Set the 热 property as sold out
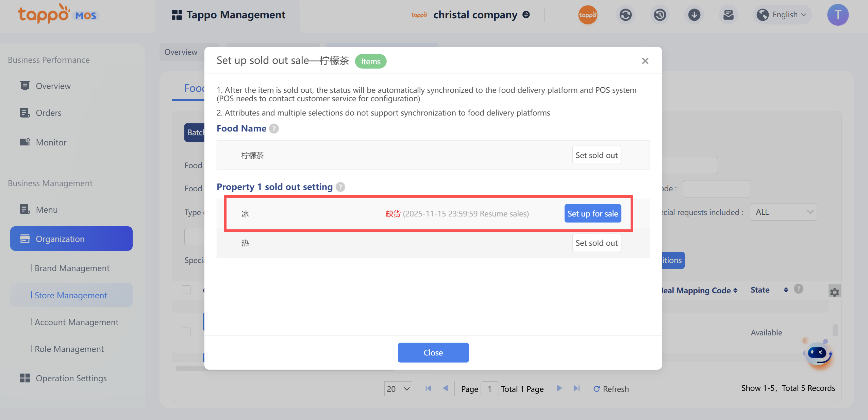Screen dimensions: 868x420 coord(596,243)
